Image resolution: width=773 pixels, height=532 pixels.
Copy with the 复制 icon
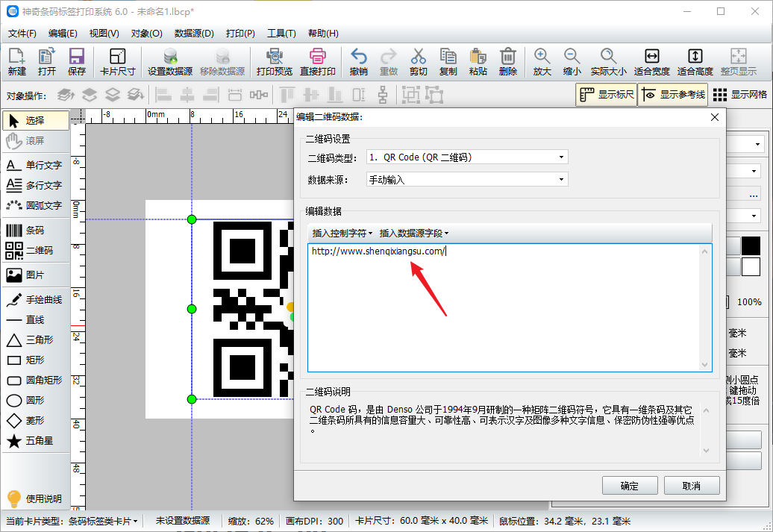448,62
